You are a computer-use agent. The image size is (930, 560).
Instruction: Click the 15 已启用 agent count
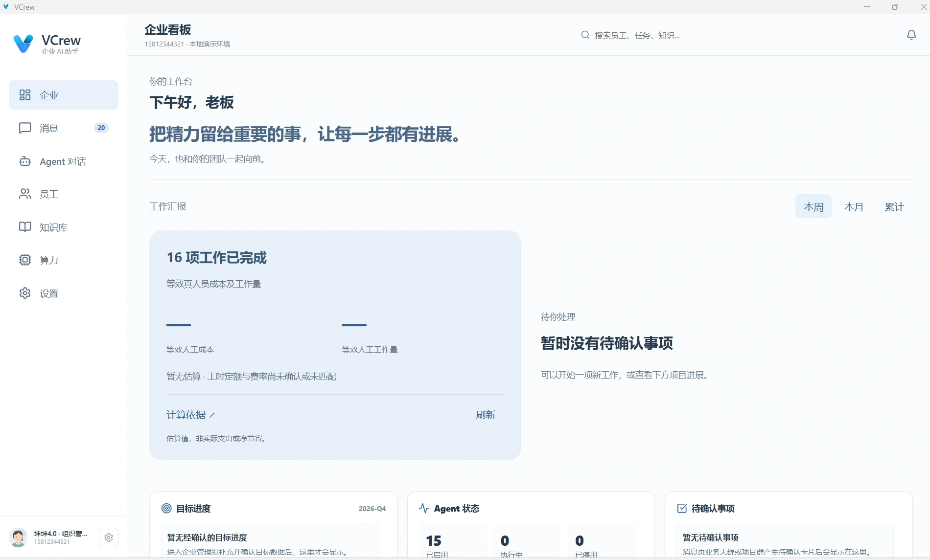pyautogui.click(x=453, y=541)
